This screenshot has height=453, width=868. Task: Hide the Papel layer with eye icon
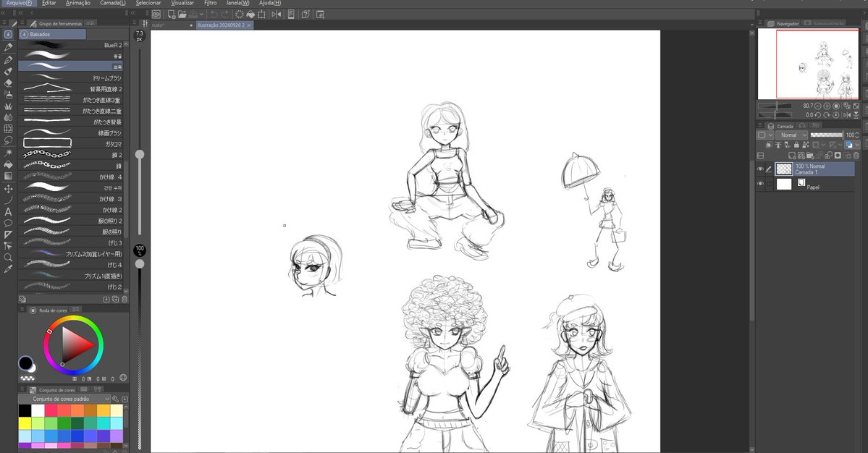(761, 184)
